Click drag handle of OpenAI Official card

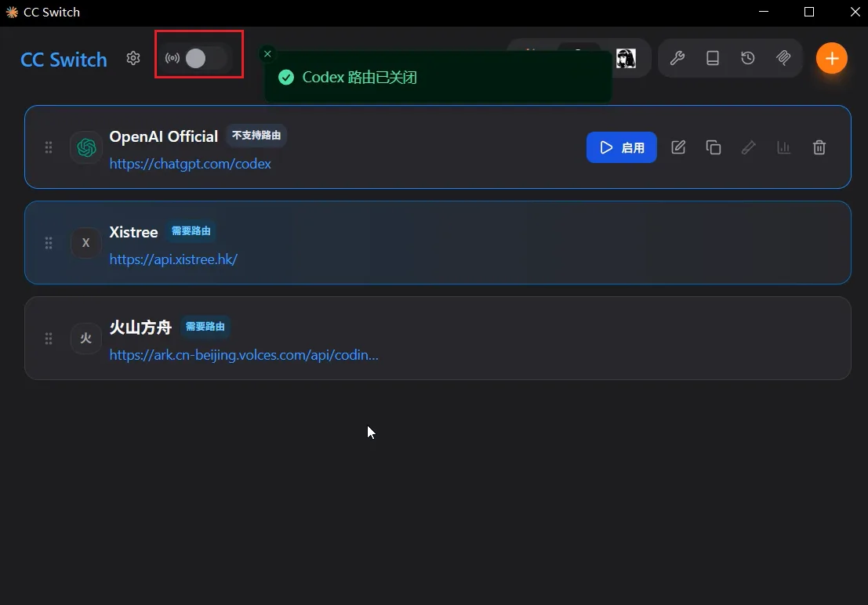pos(49,147)
